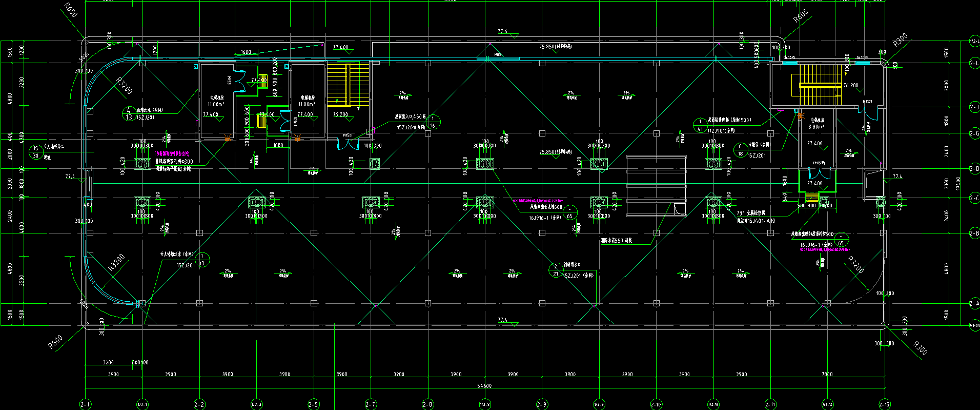Image resolution: width=980 pixels, height=410 pixels.
Task: Click the R600 label at bottom-left corner
Action: 55,342
